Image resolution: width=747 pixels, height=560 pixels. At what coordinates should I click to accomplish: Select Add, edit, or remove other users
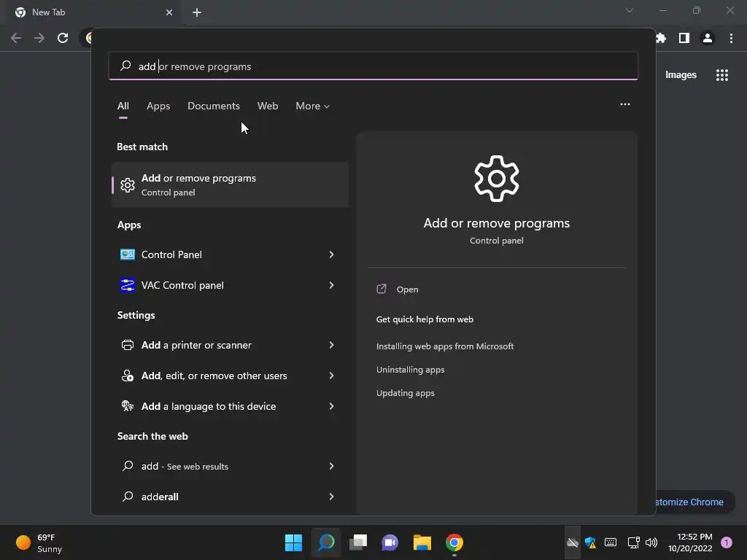click(x=230, y=376)
